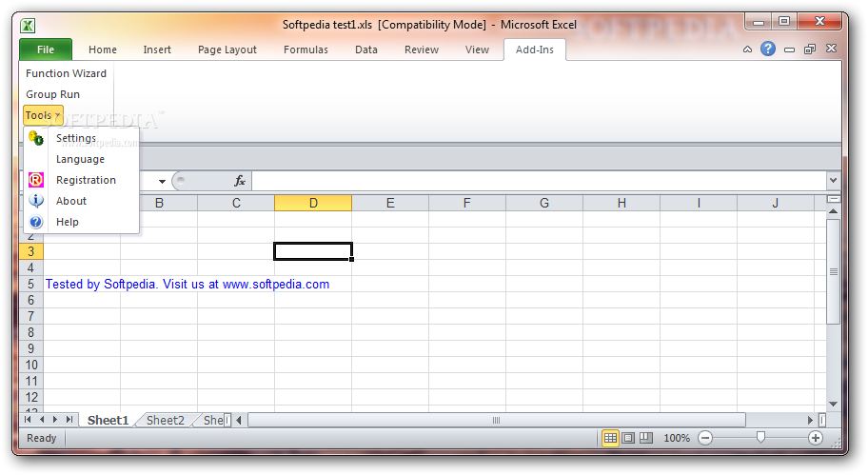Click the horizontal scrollbar thumb
This screenshot has width=868, height=475.
pyautogui.click(x=497, y=420)
